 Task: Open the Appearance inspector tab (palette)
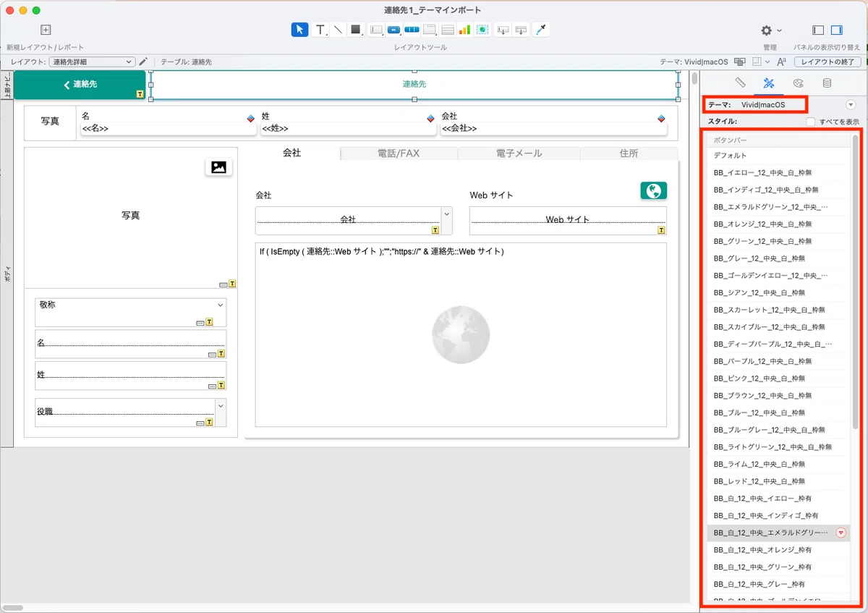click(x=798, y=83)
